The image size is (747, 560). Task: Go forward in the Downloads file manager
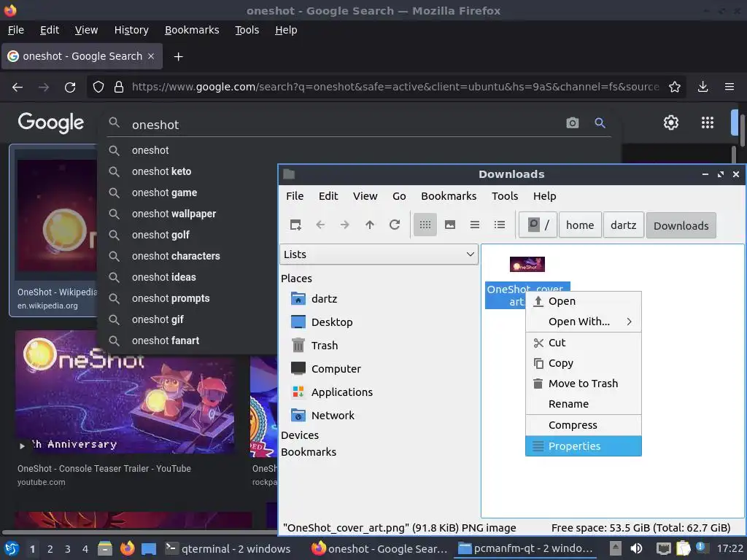coord(345,225)
